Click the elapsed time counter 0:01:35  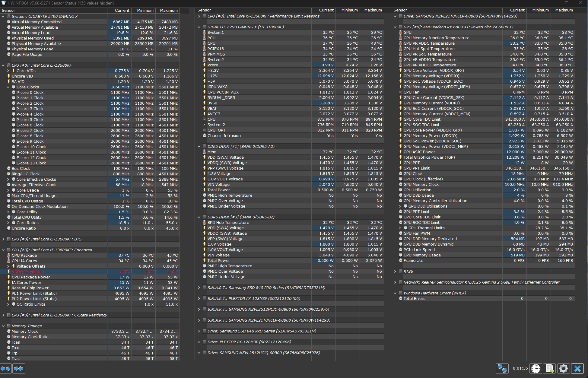point(520,368)
